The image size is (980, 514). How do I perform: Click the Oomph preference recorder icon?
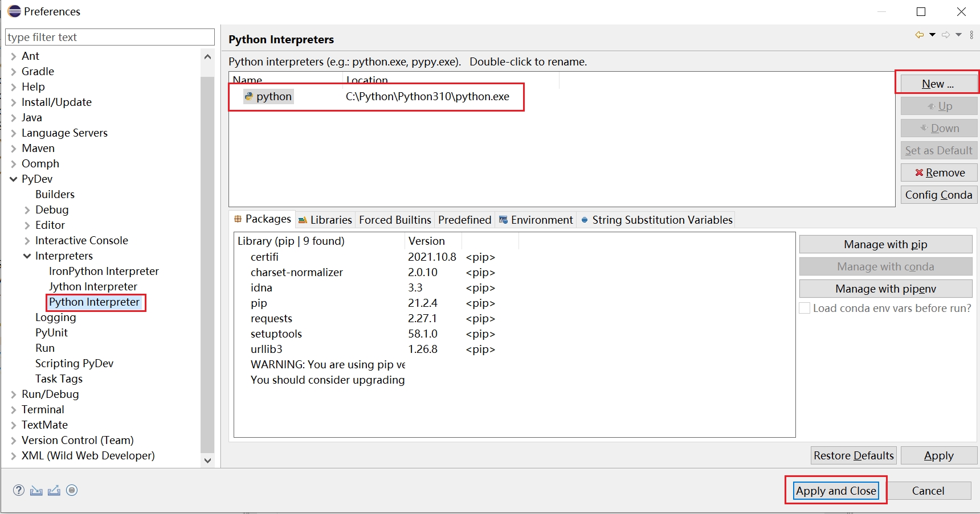click(x=72, y=490)
